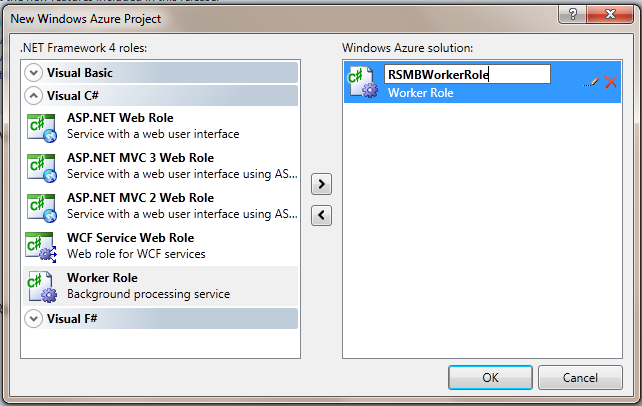Image resolution: width=642 pixels, height=406 pixels.
Task: Add selected role with right arrow button
Action: tap(321, 184)
